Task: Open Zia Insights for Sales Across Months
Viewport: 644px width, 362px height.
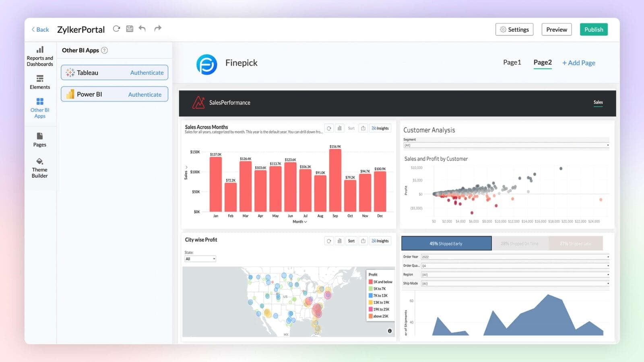Action: click(380, 128)
